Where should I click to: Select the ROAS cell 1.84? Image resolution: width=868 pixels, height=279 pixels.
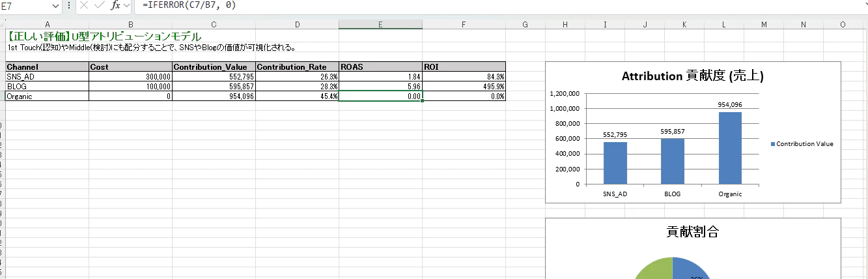pyautogui.click(x=380, y=76)
